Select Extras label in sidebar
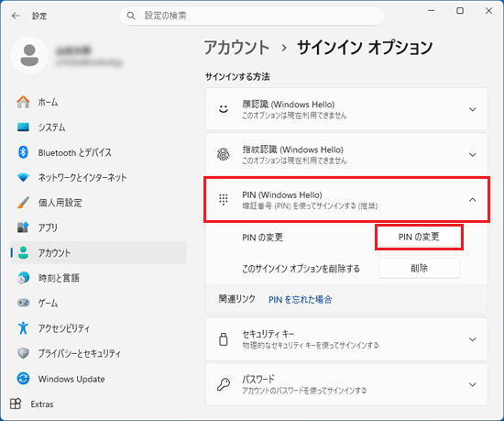The height and width of the screenshot is (421, 504). click(42, 404)
